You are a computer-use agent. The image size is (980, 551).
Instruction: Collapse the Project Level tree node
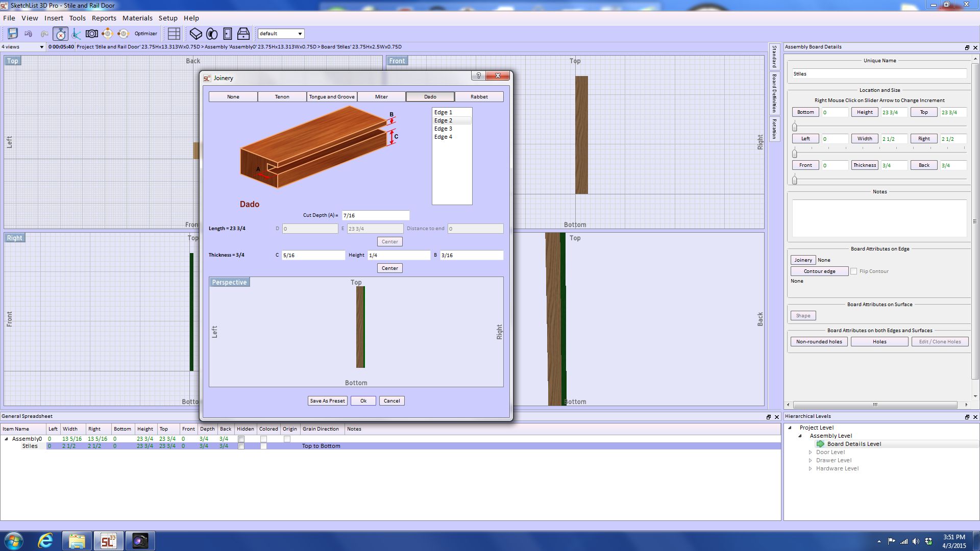(x=790, y=428)
